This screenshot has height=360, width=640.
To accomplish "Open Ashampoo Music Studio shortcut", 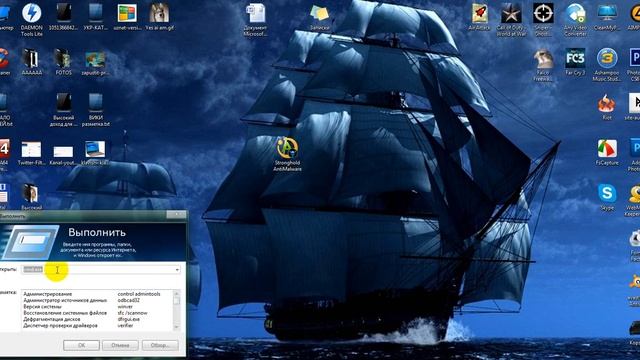I will click(x=607, y=64).
